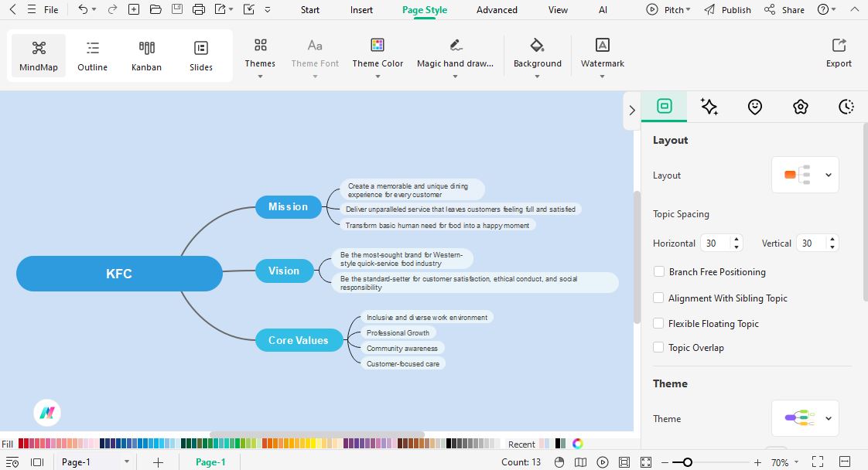The height and width of the screenshot is (470, 868).
Task: Enable Flexible Floating Topic
Action: 658,323
